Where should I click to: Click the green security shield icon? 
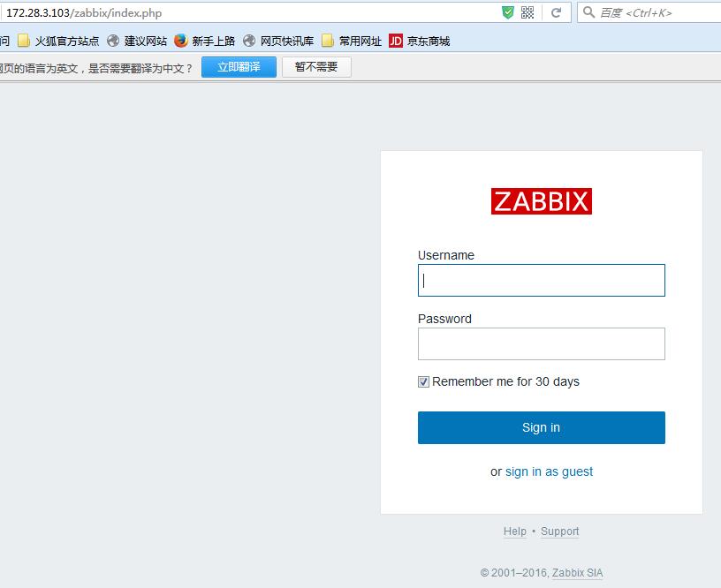[x=508, y=12]
